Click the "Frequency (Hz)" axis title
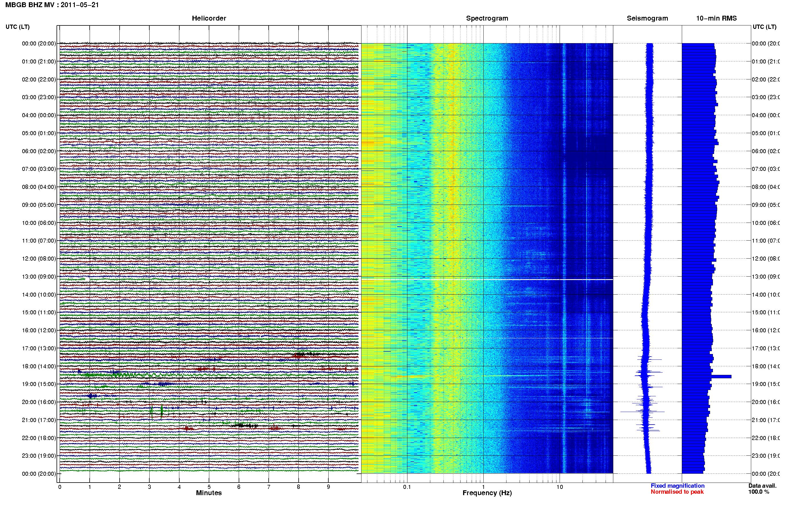Image resolution: width=812 pixels, height=508 pixels. (487, 493)
